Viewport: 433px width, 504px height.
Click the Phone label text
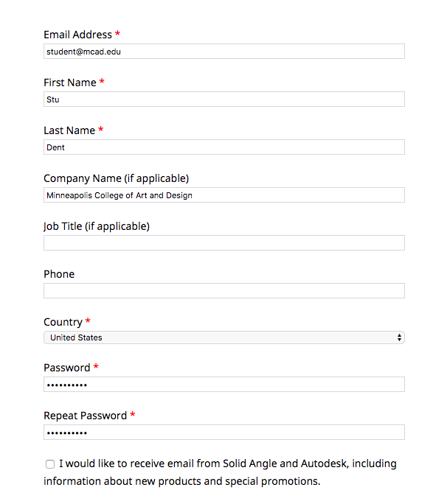[59, 274]
